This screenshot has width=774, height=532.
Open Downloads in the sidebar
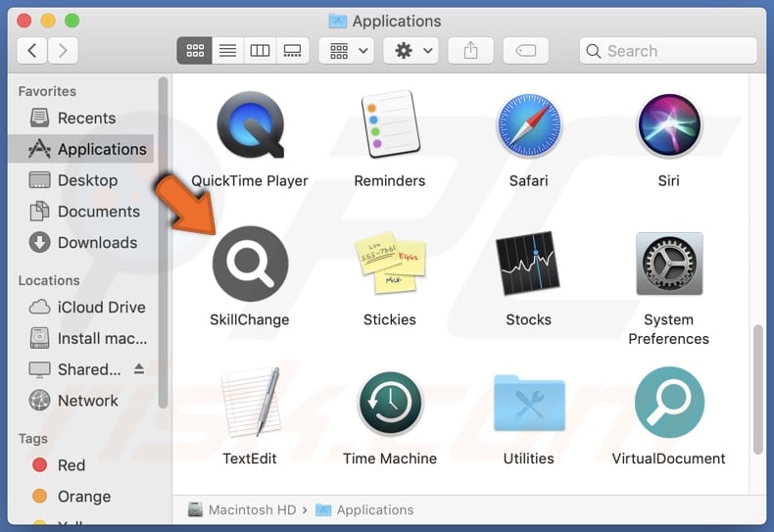coord(81,242)
